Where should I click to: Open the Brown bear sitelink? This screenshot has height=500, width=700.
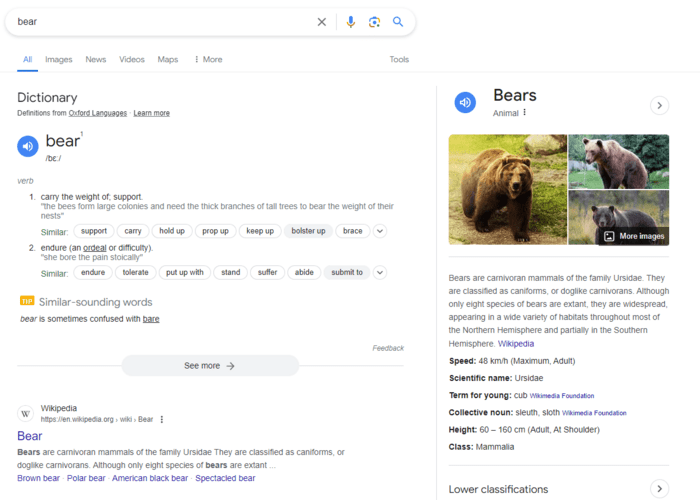[x=38, y=478]
